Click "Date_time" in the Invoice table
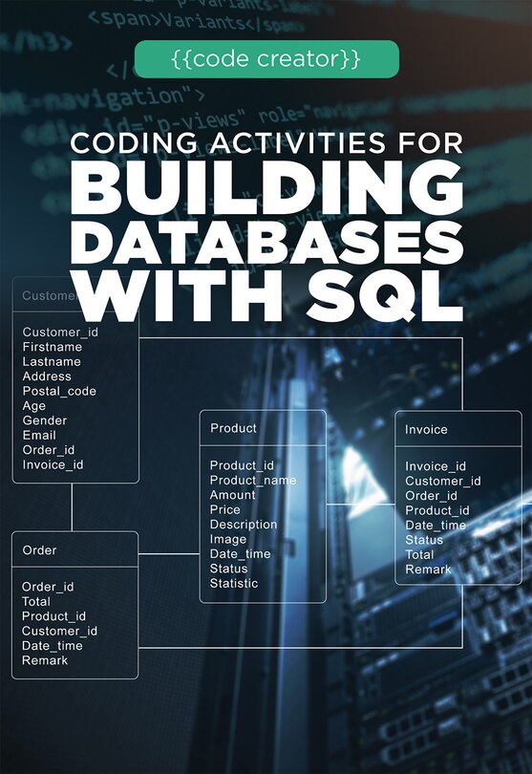This screenshot has width=532, height=774. click(x=436, y=526)
